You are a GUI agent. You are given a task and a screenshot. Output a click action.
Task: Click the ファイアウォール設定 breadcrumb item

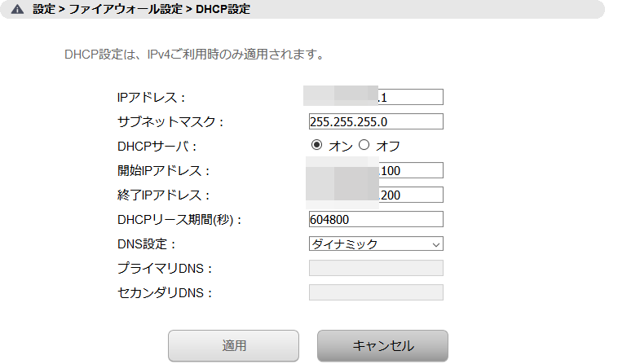pyautogui.click(x=126, y=9)
